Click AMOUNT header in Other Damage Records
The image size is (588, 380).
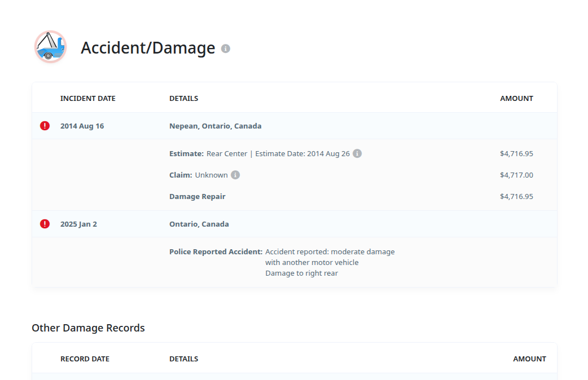coord(529,359)
